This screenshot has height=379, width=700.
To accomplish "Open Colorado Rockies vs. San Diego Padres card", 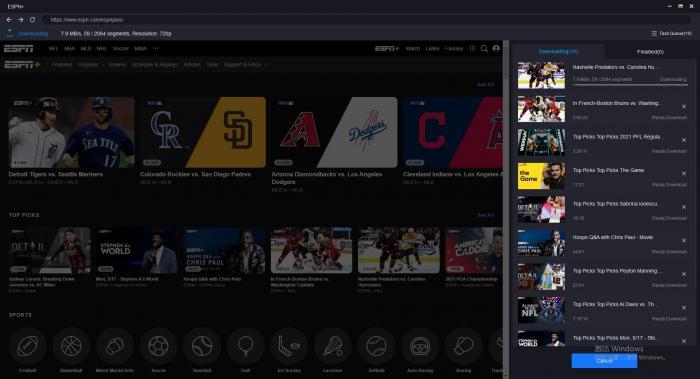I will point(203,132).
